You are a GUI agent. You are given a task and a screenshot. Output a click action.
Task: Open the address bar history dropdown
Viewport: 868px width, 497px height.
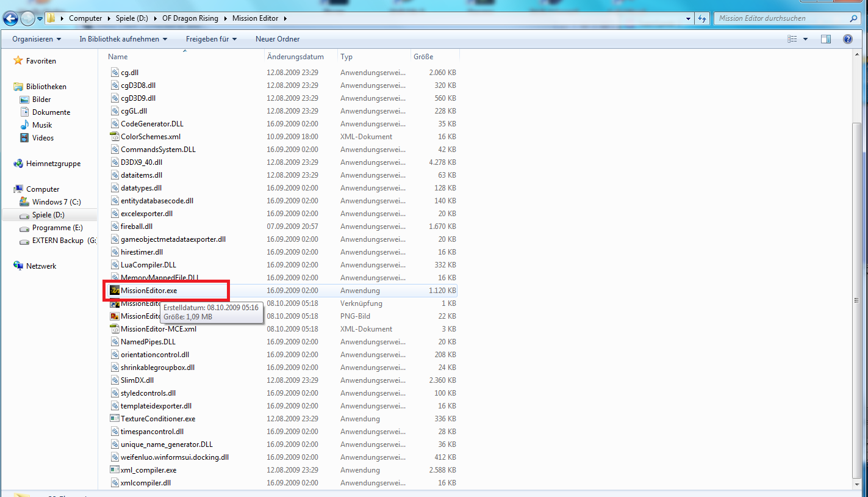coord(689,18)
